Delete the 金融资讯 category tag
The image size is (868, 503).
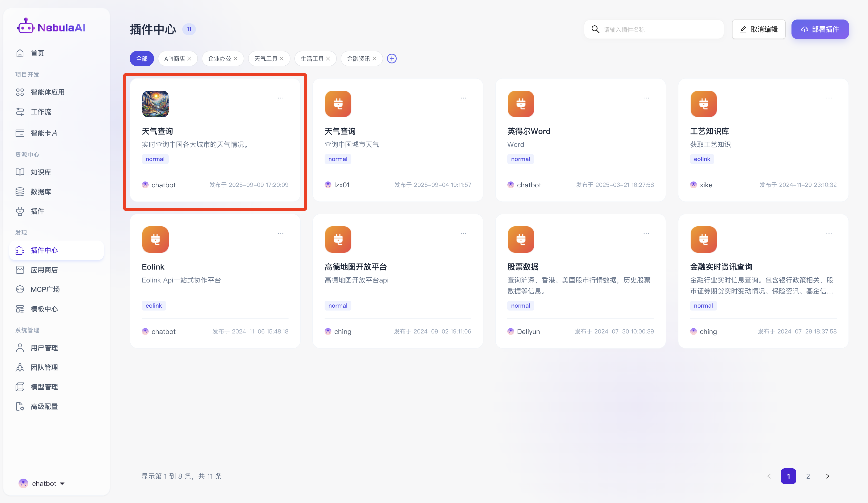click(x=374, y=59)
